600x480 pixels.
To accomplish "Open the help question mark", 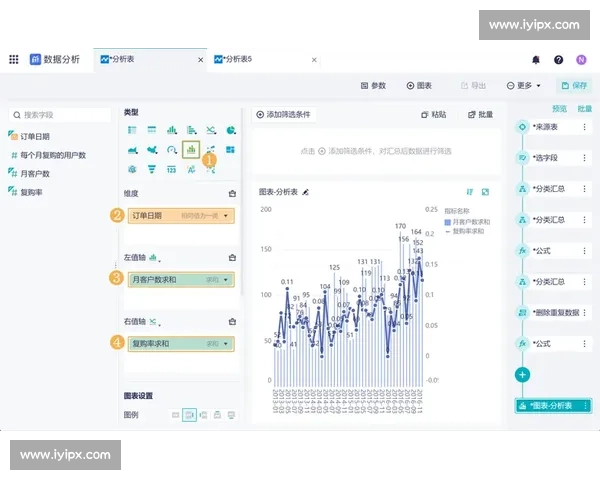I will point(558,60).
